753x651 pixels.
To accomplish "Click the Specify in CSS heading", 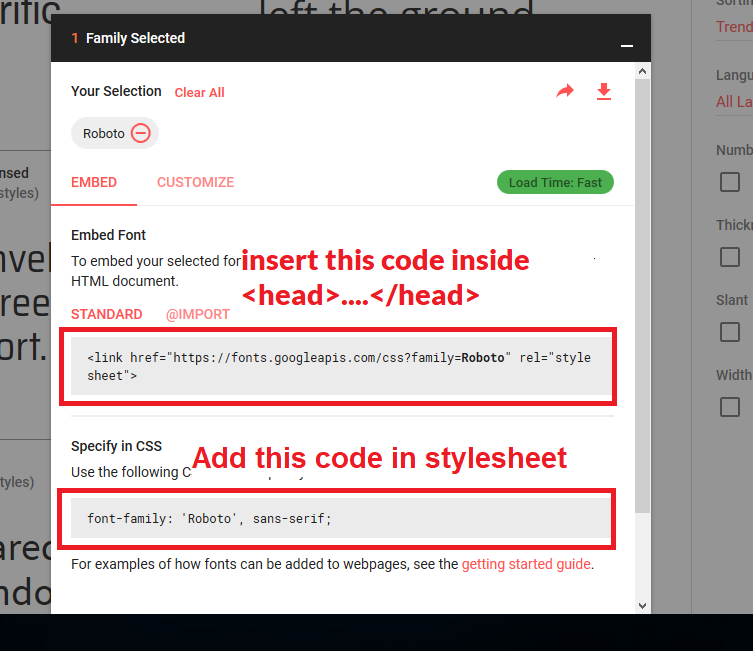I will point(116,446).
